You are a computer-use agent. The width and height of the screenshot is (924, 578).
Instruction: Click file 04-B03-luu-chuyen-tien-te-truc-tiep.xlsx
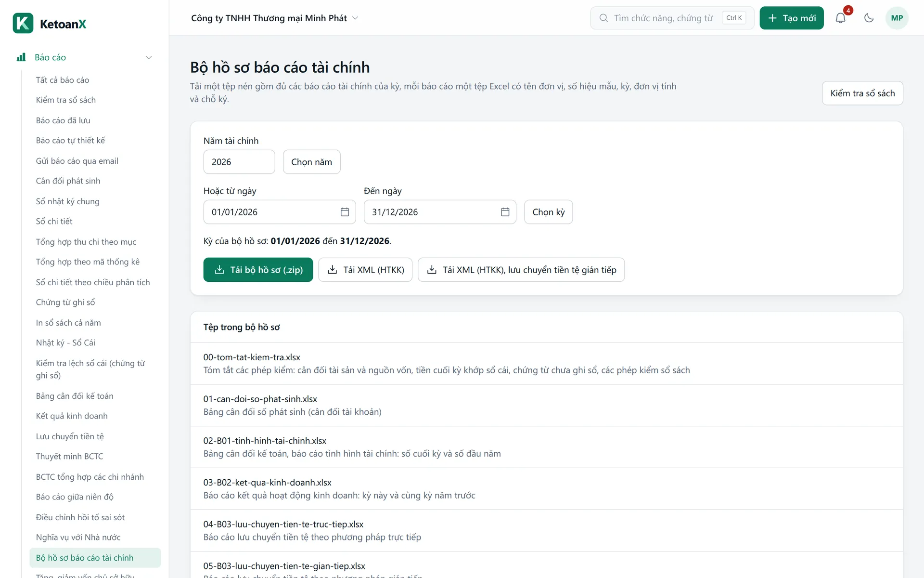pos(283,524)
